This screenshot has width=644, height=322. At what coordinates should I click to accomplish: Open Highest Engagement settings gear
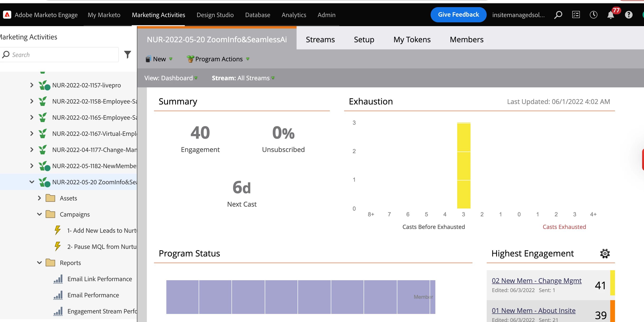[x=605, y=254]
